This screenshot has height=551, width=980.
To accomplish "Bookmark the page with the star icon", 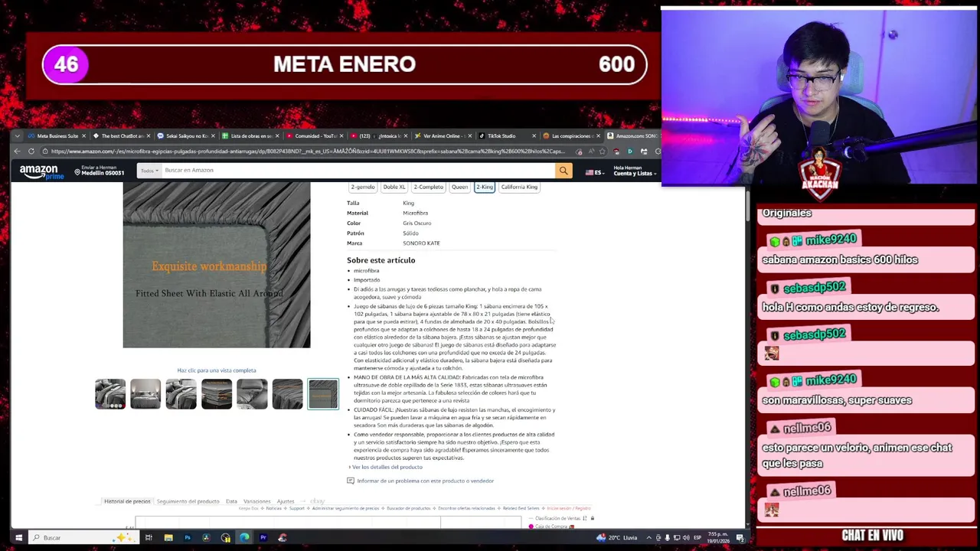I will click(x=603, y=152).
